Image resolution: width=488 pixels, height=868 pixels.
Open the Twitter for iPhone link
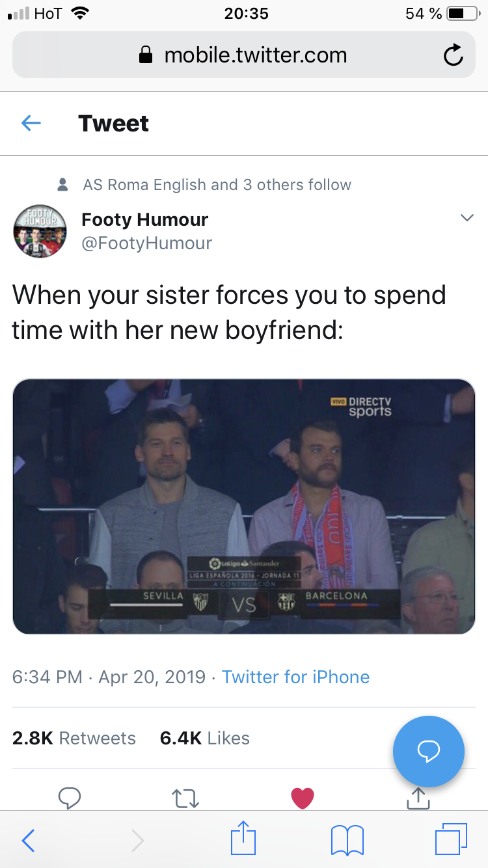(x=296, y=677)
